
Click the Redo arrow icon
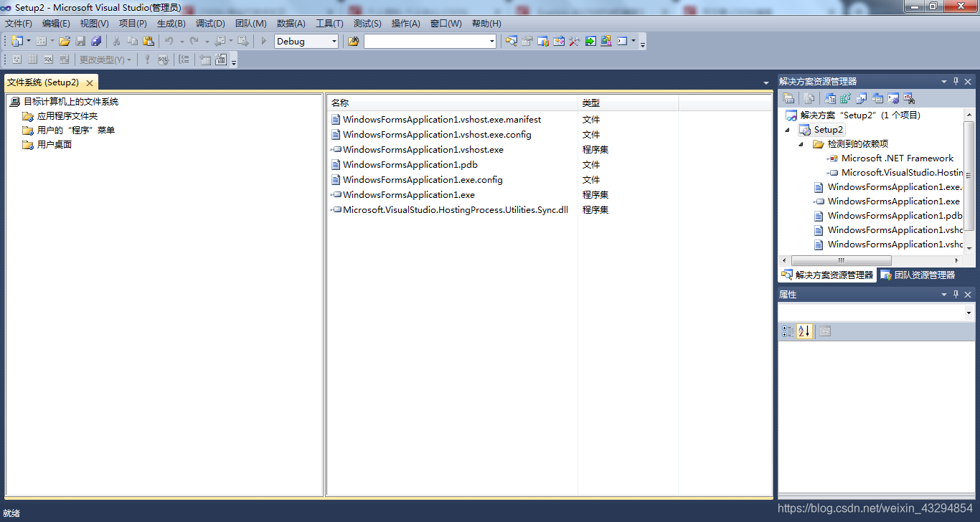194,41
